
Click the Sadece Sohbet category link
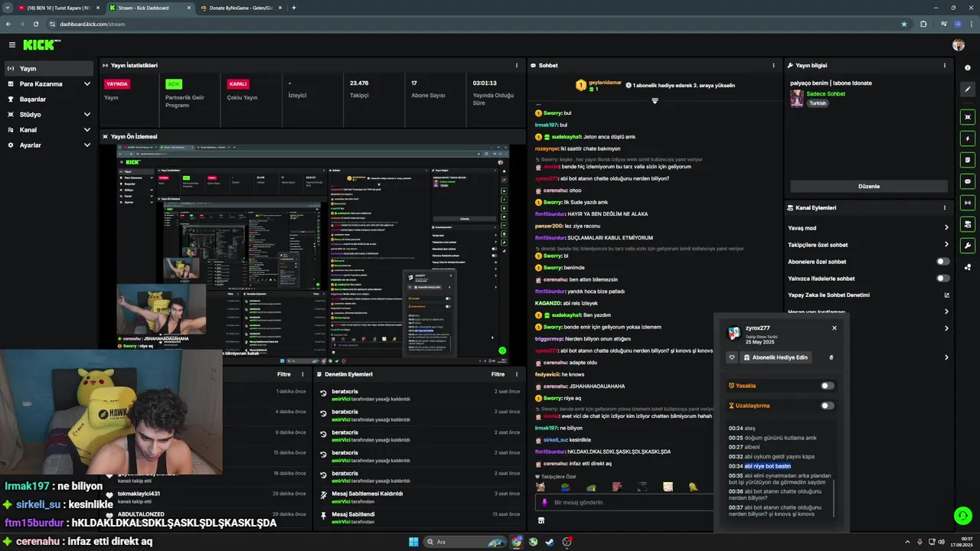[825, 93]
